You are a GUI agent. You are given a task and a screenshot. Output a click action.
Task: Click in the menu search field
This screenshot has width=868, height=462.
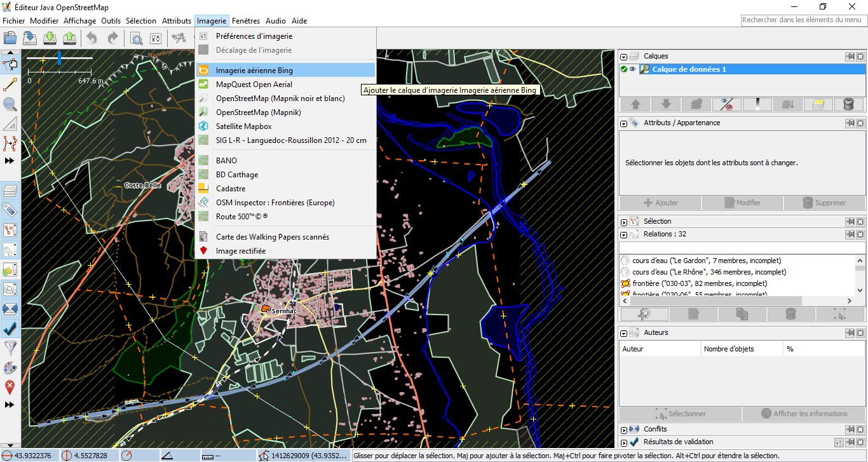tap(804, 20)
